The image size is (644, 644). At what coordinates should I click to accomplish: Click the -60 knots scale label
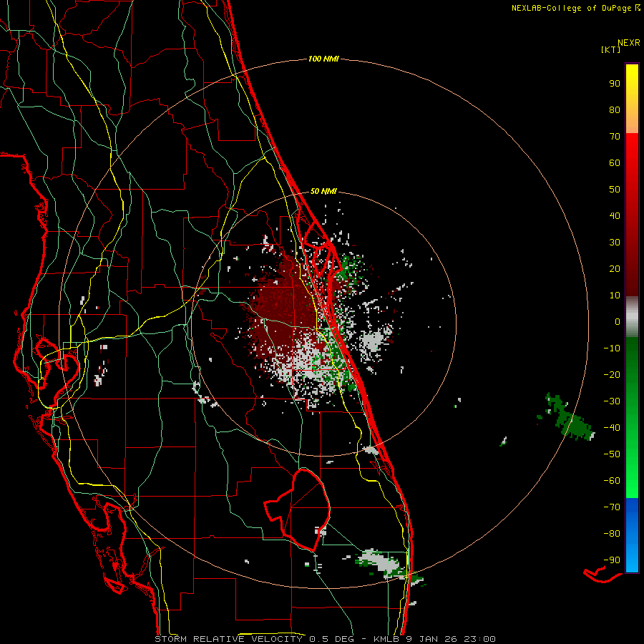pyautogui.click(x=612, y=481)
